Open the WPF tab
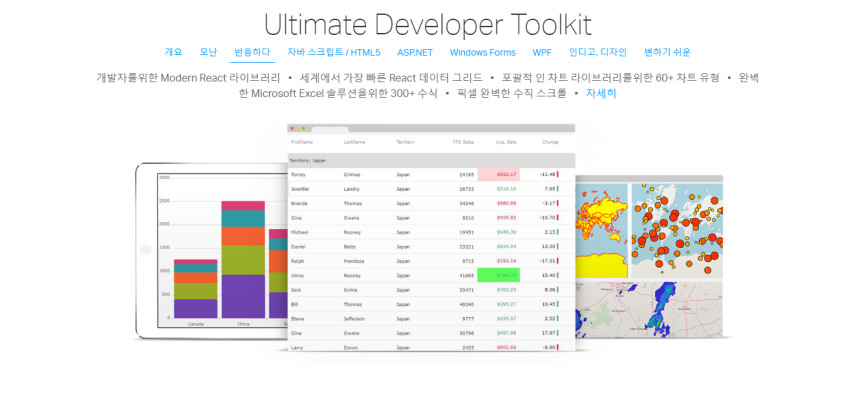 coord(542,53)
